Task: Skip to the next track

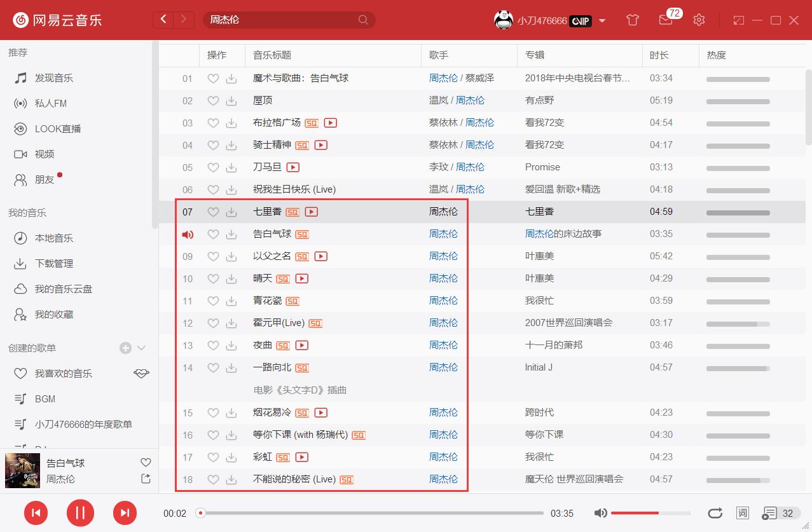Action: [x=125, y=513]
